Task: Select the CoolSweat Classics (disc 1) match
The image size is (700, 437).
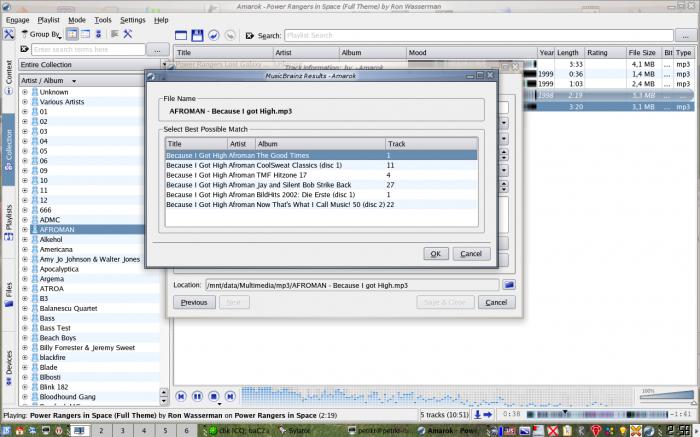Action: [x=321, y=165]
